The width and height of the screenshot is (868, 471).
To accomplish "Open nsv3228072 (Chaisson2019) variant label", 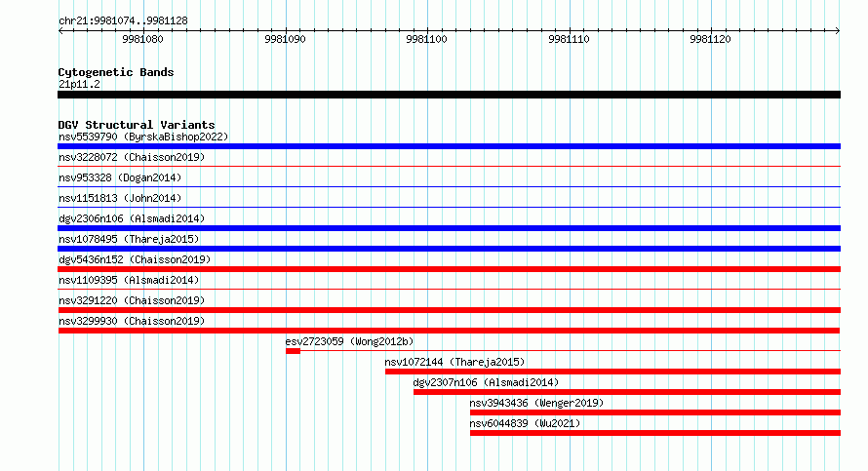I will 132,157.
